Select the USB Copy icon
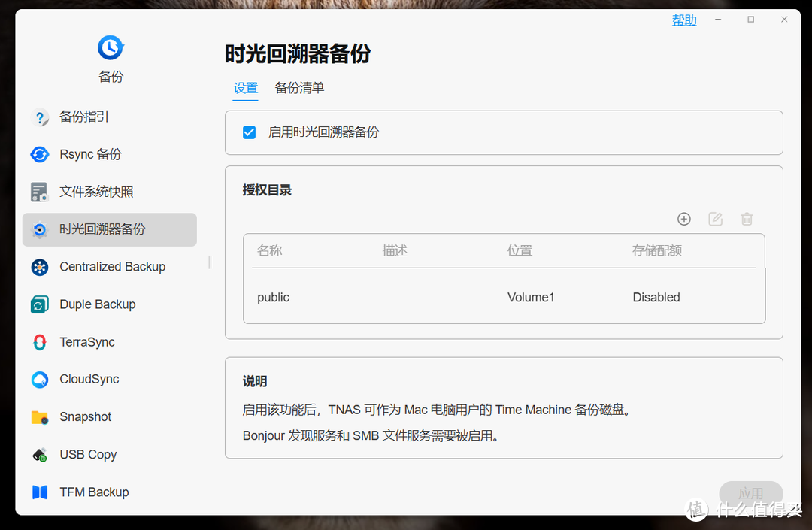The image size is (812, 530). (39, 455)
